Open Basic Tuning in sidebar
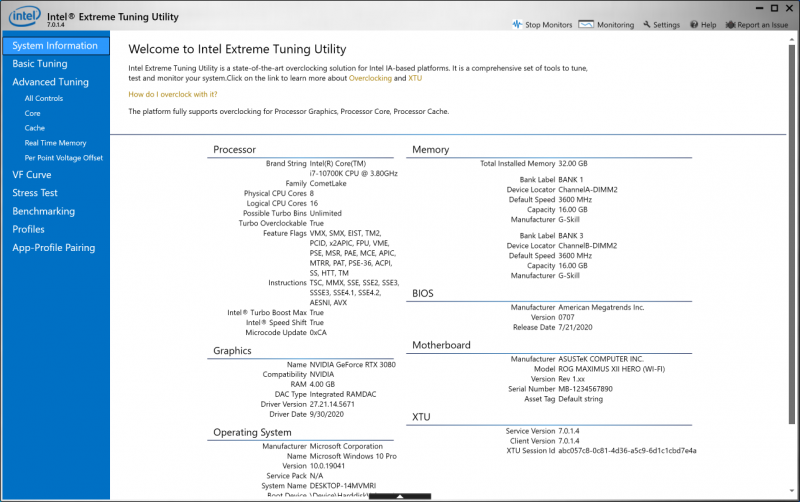 point(40,64)
